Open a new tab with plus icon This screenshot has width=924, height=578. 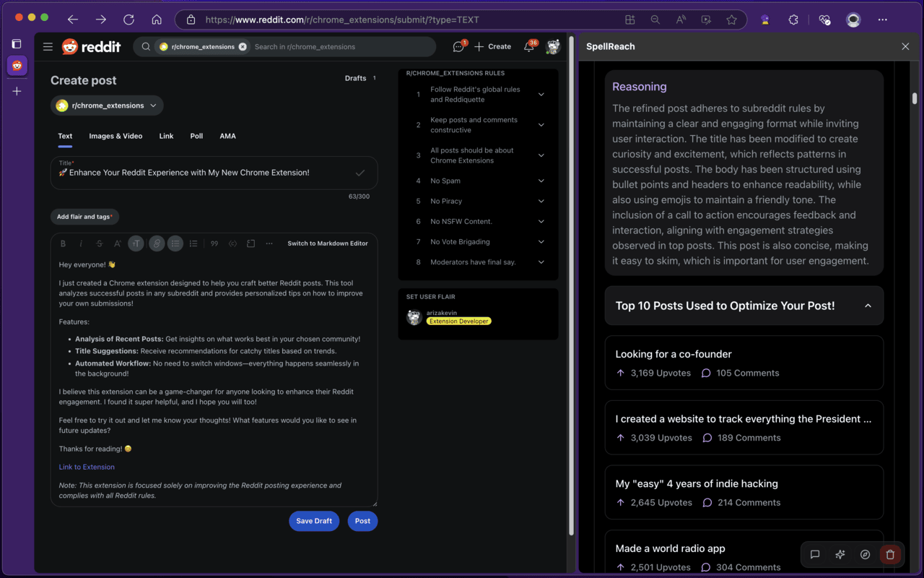pyautogui.click(x=17, y=91)
